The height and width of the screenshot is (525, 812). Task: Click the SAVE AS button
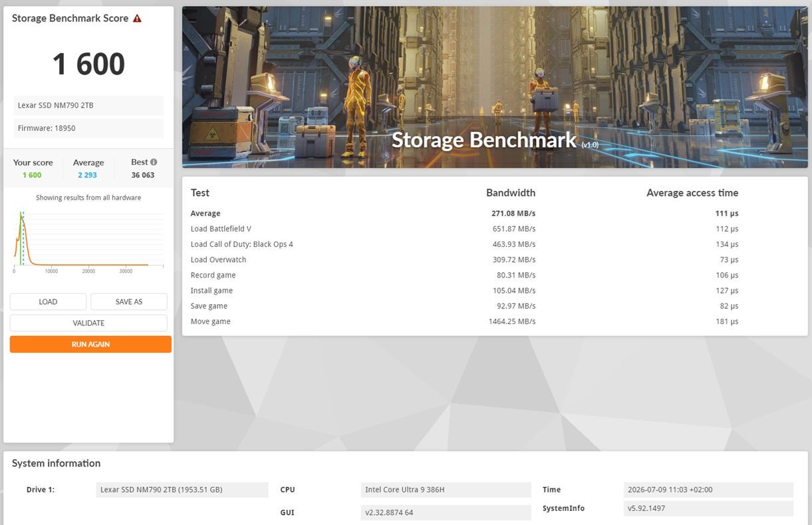[129, 301]
